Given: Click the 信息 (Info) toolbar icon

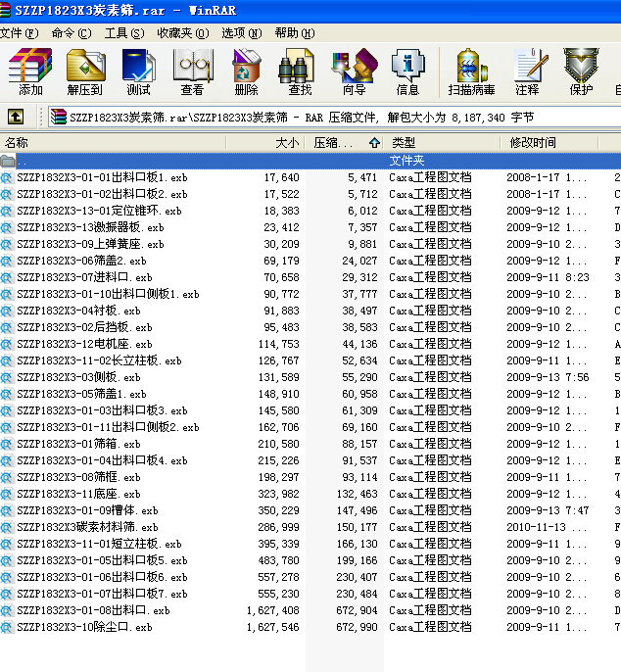Looking at the screenshot, I should tap(407, 65).
